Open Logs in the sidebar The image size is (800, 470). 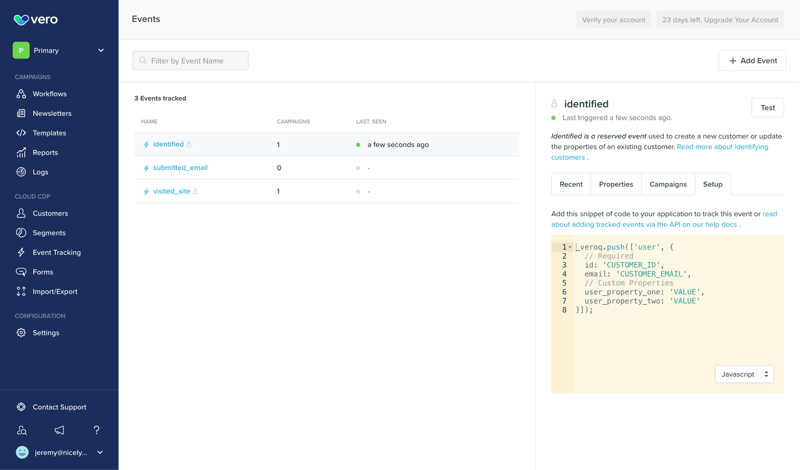click(40, 172)
